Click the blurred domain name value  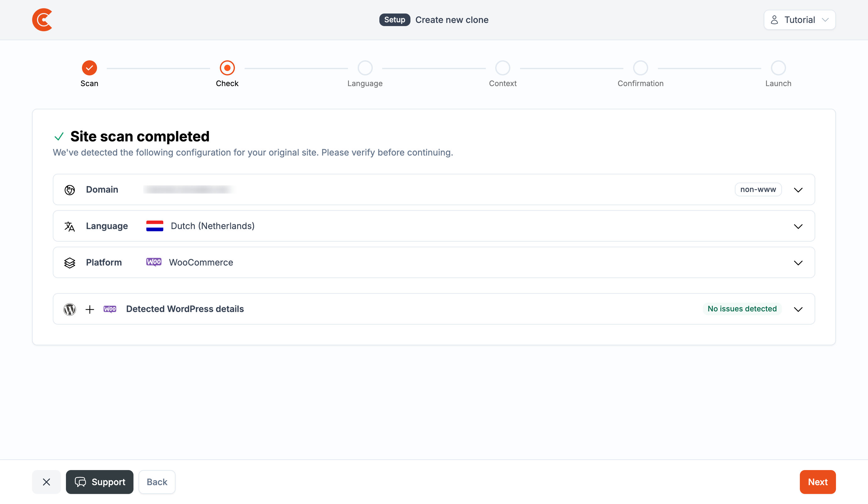tap(188, 189)
